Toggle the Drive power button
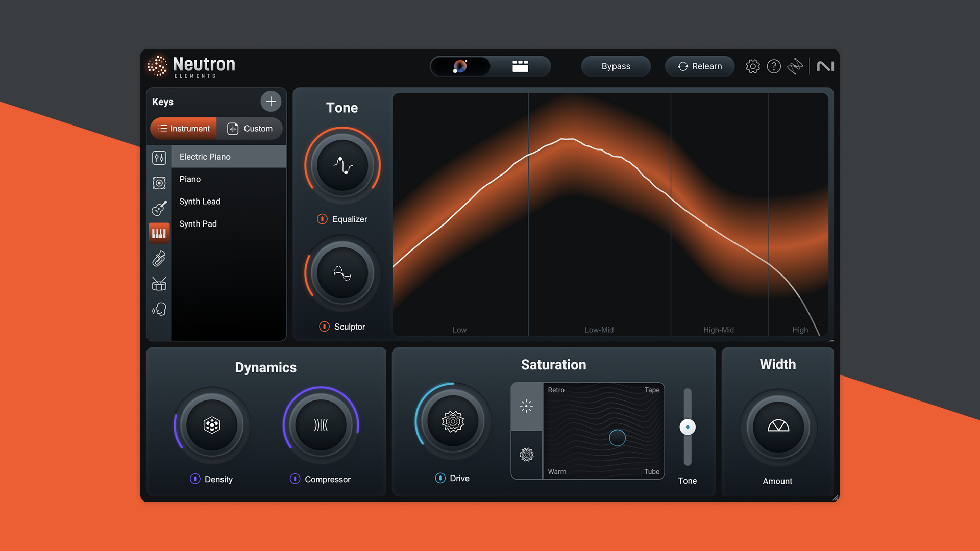This screenshot has width=980, height=551. (440, 478)
